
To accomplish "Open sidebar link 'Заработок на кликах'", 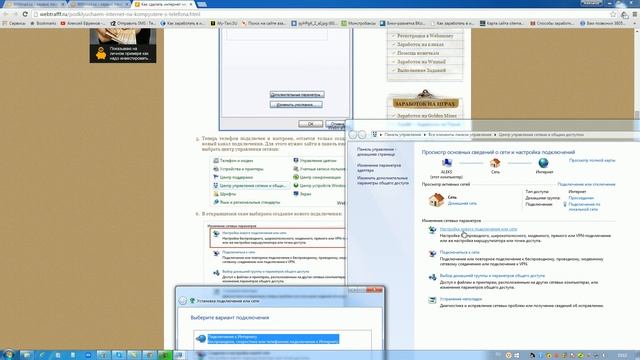I will click(x=420, y=44).
